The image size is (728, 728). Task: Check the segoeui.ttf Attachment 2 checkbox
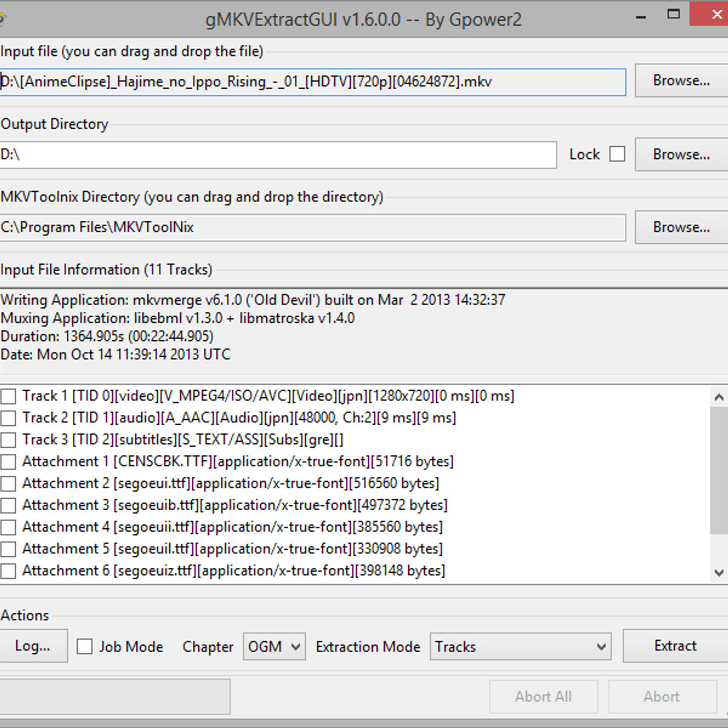pos(8,483)
